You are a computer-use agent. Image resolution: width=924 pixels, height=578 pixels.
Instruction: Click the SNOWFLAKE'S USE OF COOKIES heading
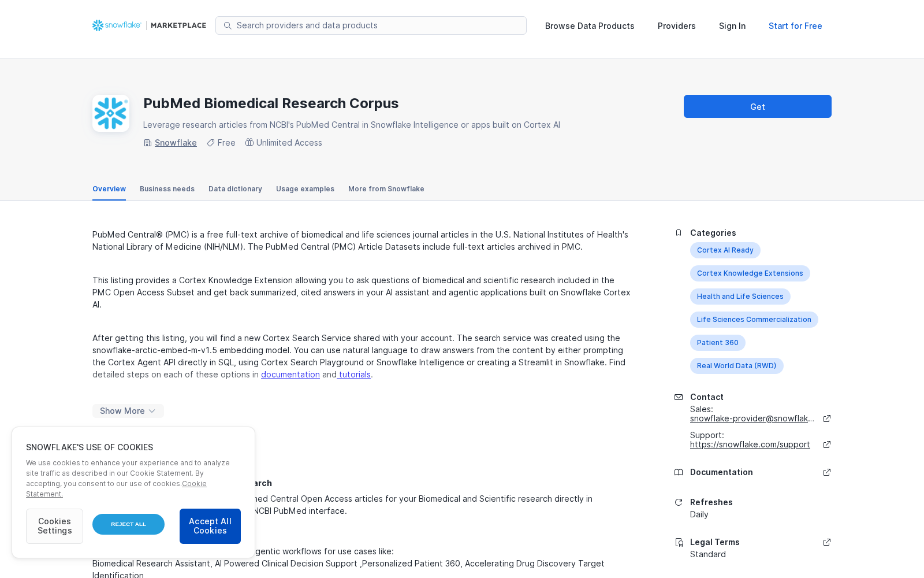90,447
